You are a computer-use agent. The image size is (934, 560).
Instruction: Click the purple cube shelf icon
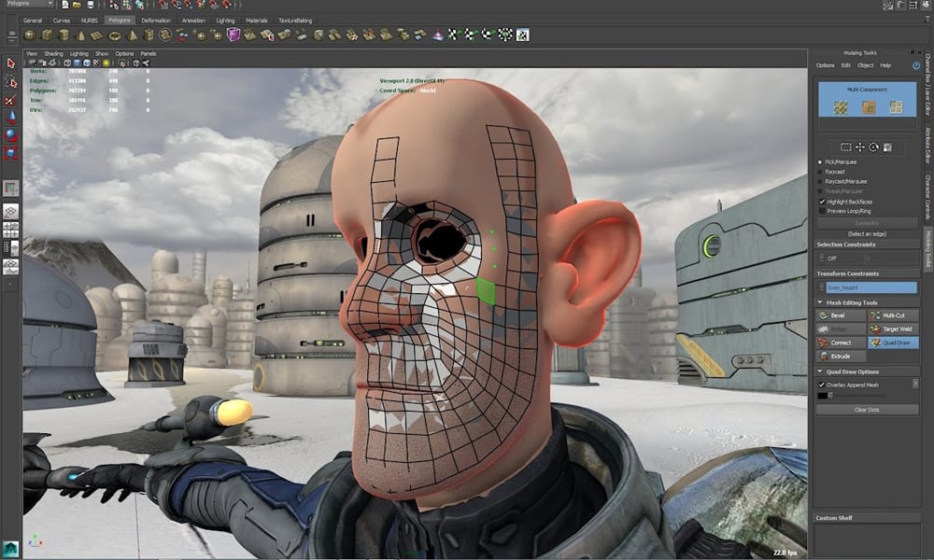tap(233, 35)
